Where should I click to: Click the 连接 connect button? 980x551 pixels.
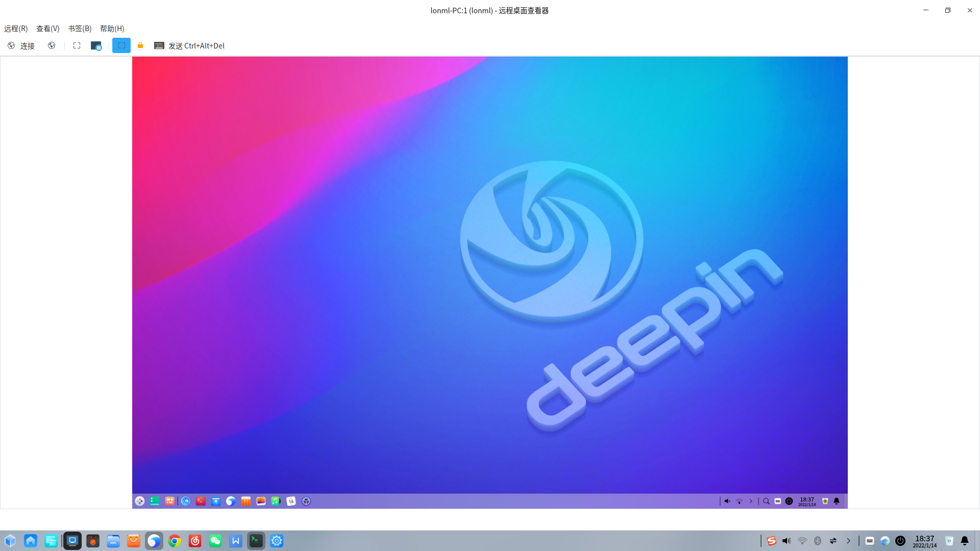21,46
